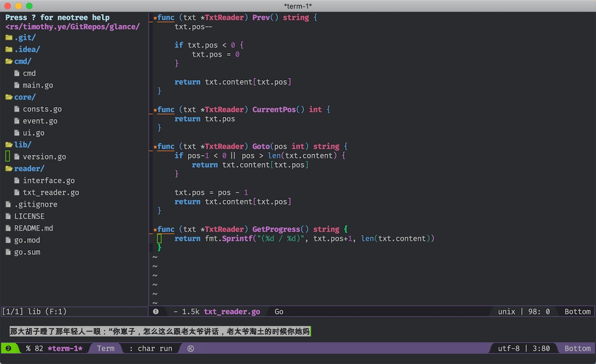
Task: Toggle fold marker at GetProgress function
Action: (x=155, y=230)
